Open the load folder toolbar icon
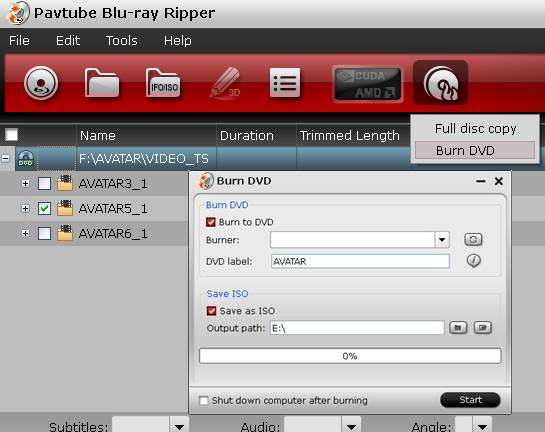 (102, 83)
